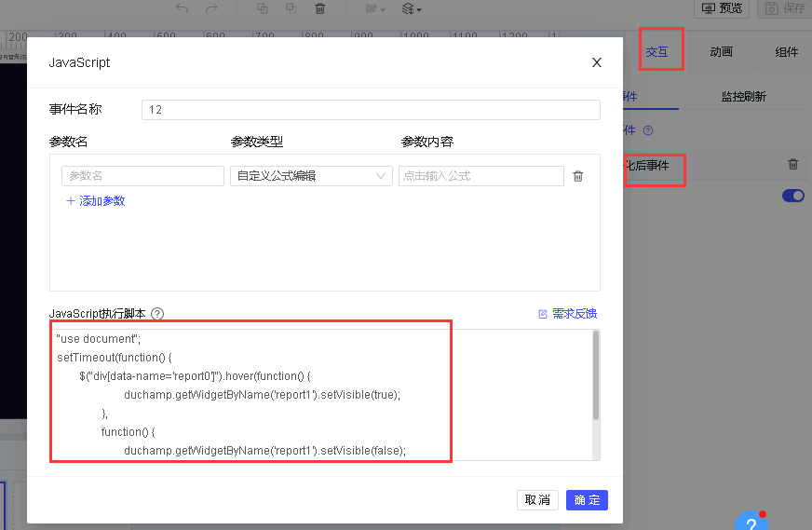Screen dimensions: 812x530
Task: Click the redo arrow in top toolbar
Action: pos(211,8)
